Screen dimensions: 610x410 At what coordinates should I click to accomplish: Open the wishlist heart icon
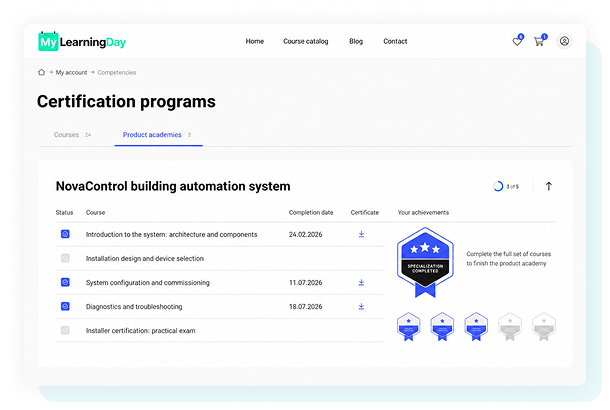517,41
